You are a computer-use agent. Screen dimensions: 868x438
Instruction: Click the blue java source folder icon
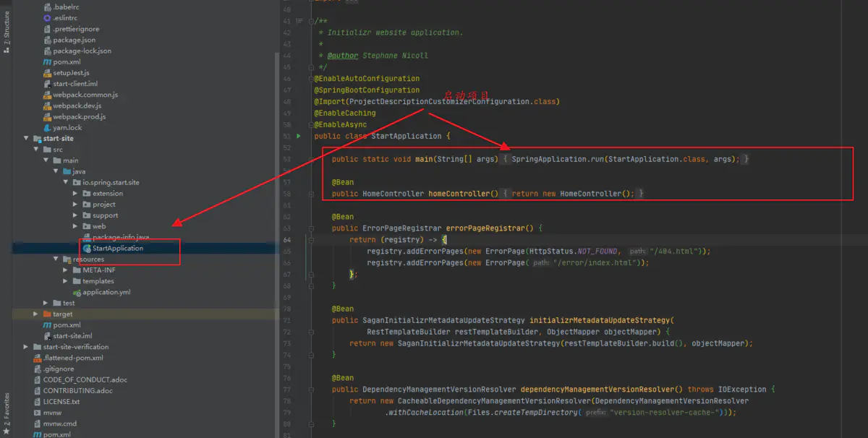pos(67,172)
